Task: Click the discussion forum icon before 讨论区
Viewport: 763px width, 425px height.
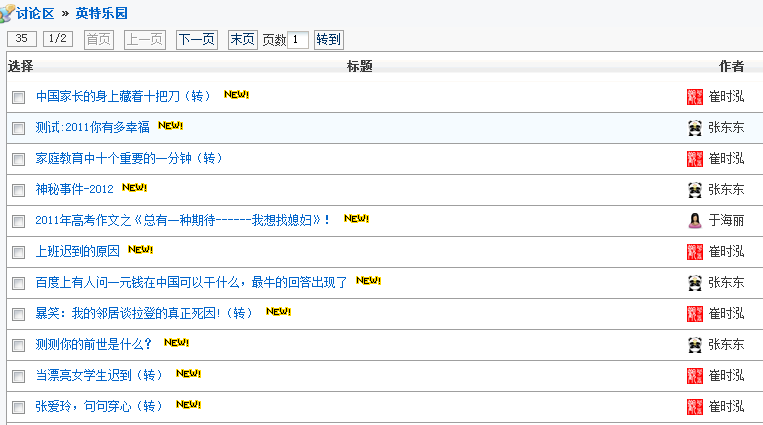Action: pos(7,13)
